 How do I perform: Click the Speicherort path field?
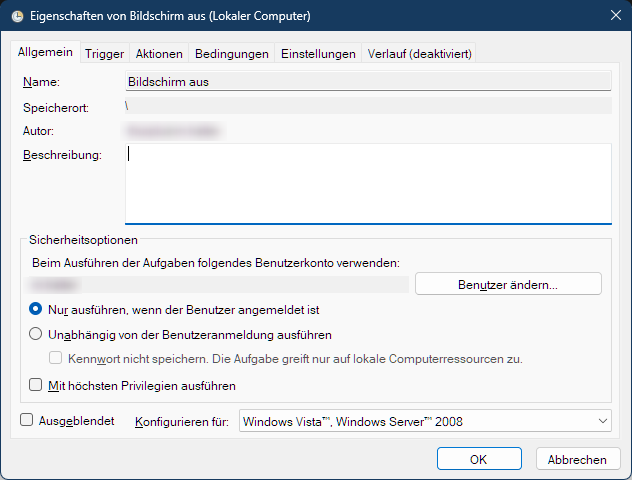tap(367, 106)
